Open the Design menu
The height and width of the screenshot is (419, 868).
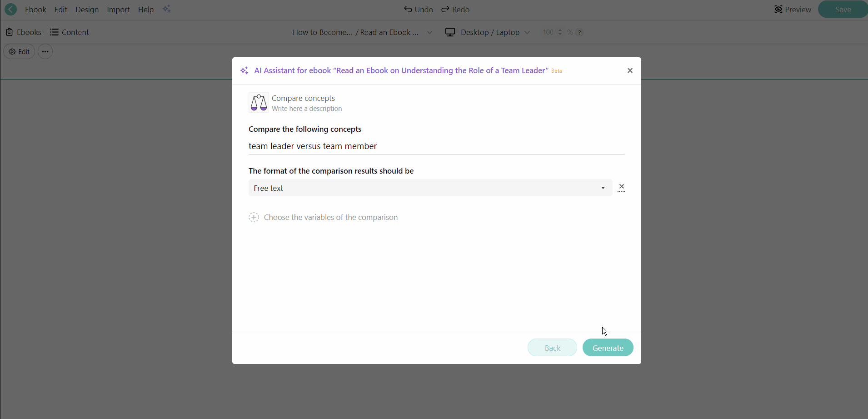tap(87, 10)
